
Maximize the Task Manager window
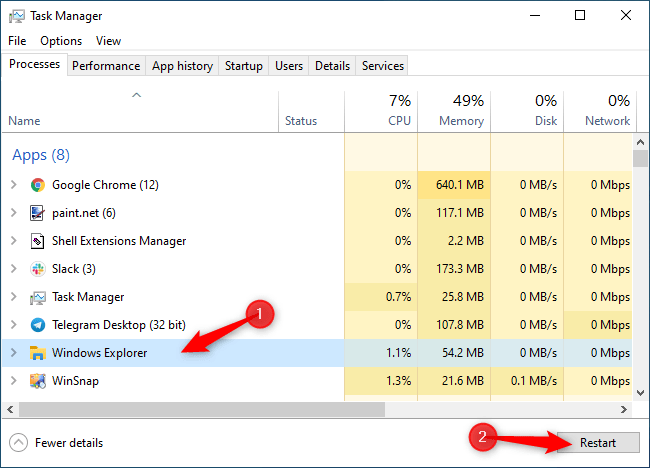point(580,16)
